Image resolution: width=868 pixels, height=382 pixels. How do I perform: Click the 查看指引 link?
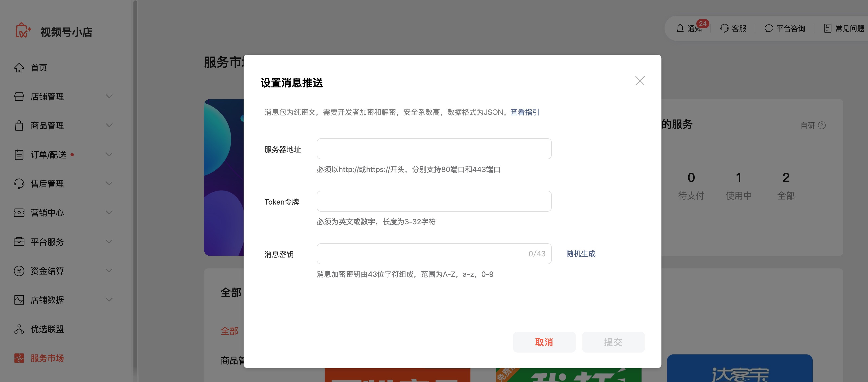point(525,112)
